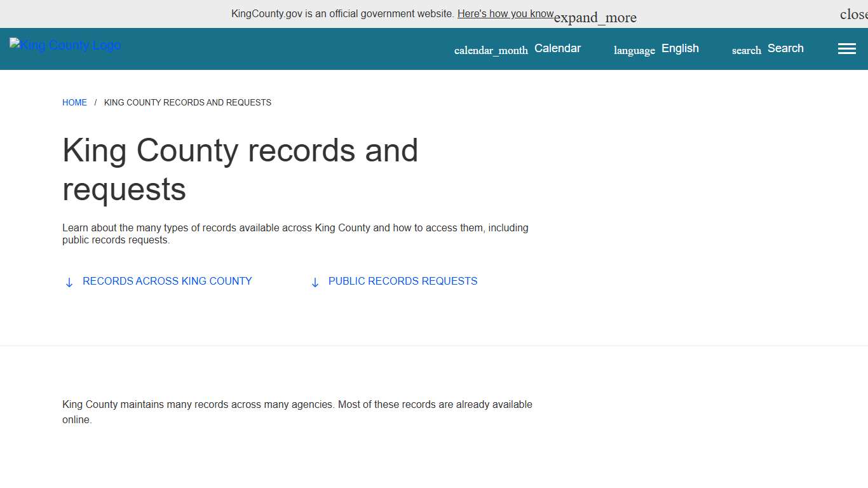
Task: Jump to PUBLIC RECORDS REQUESTS section
Action: [x=402, y=281]
